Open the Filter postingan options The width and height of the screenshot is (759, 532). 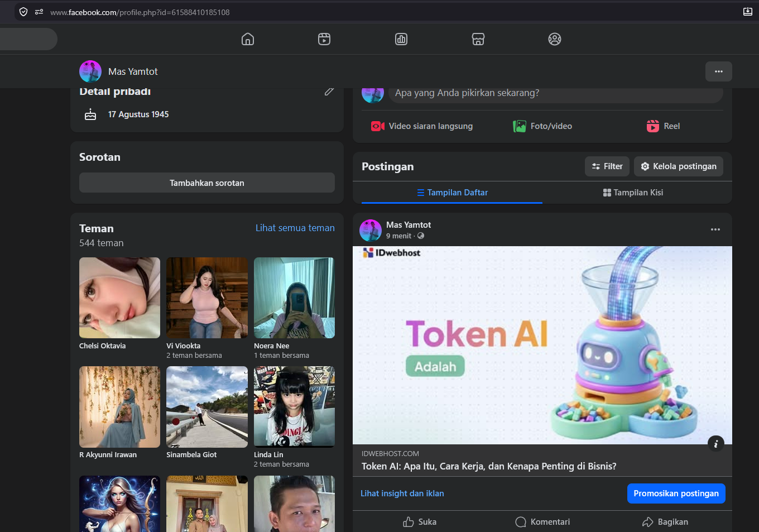(x=607, y=166)
